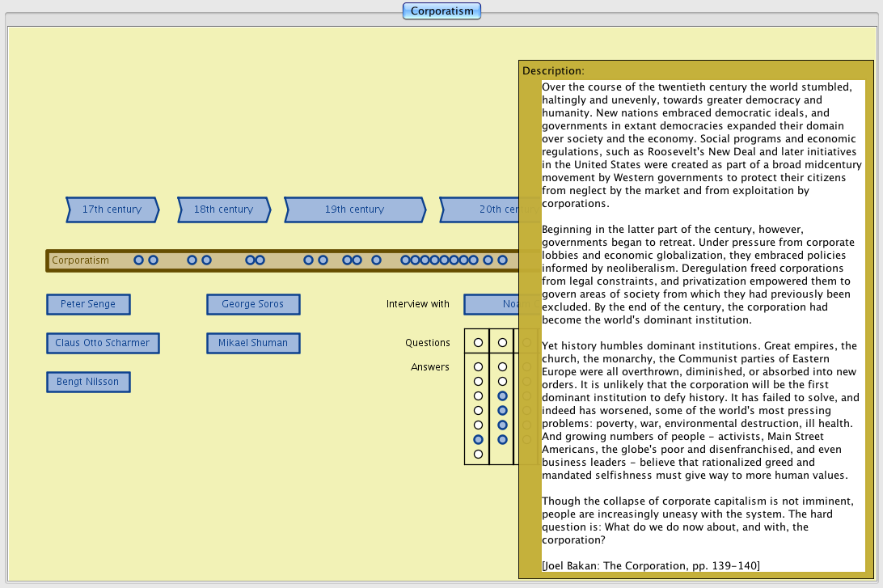Select the first marker on the Corporatism bar
Screen dimensions: 883x588
point(138,260)
